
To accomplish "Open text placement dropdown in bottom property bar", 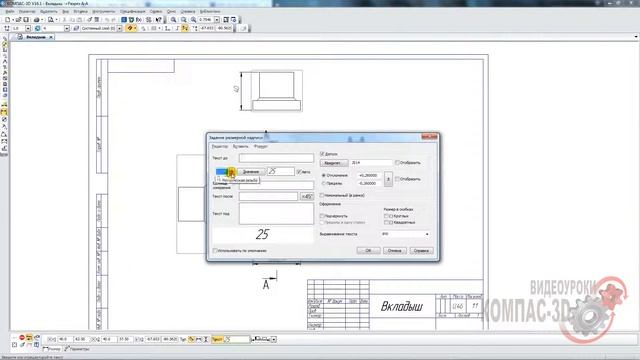I will click(273, 339).
